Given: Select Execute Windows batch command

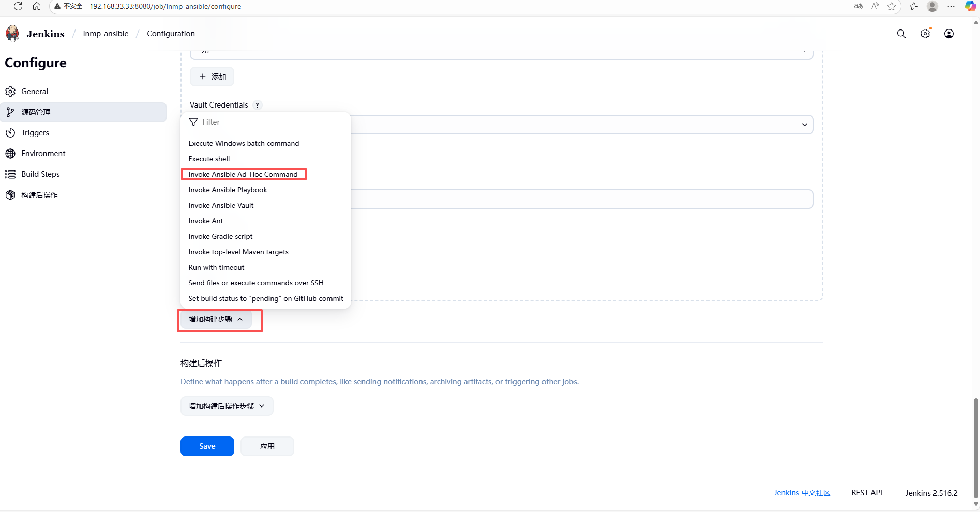Looking at the screenshot, I should (x=265, y=143).
